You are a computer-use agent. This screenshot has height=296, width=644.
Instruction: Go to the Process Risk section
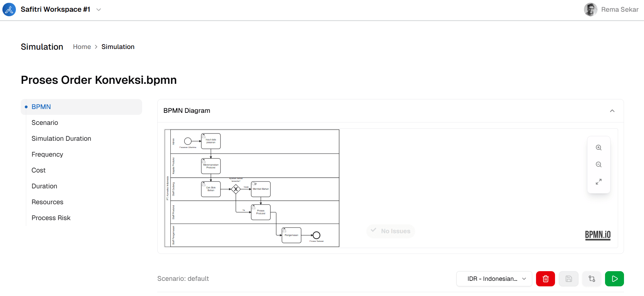coord(51,218)
